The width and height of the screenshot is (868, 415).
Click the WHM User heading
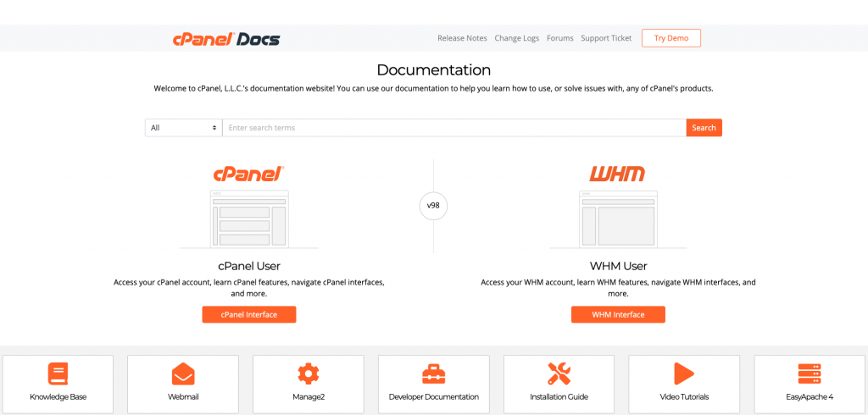point(618,266)
